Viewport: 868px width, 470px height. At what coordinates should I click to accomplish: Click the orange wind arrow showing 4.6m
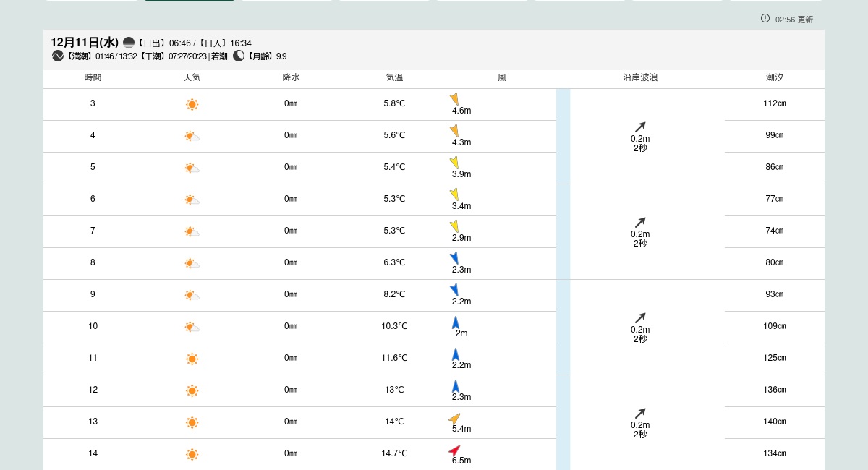click(454, 99)
